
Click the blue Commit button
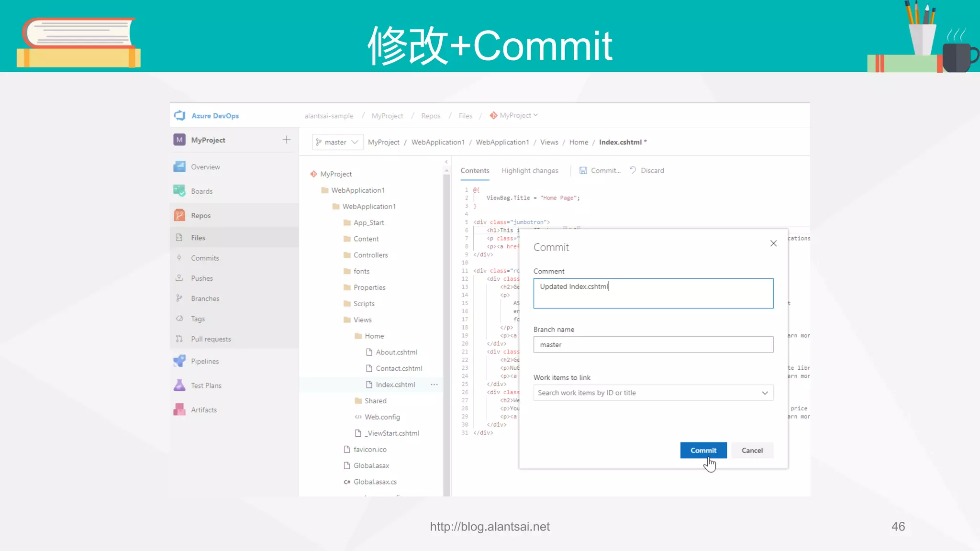[703, 450]
